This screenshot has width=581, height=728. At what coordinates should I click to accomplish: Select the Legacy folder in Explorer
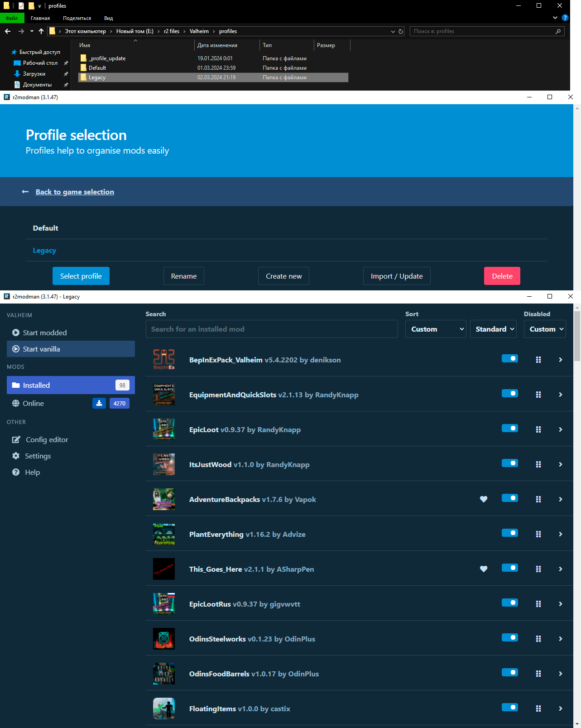tap(213, 77)
